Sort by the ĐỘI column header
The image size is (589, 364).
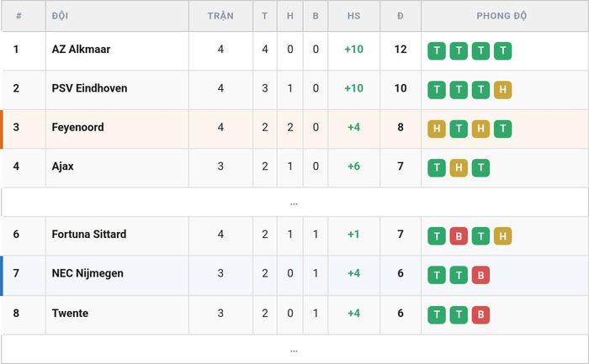60,16
